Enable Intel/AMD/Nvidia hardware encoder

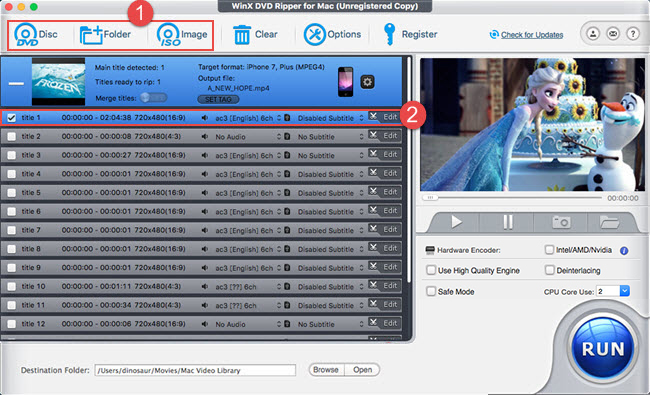tap(549, 250)
